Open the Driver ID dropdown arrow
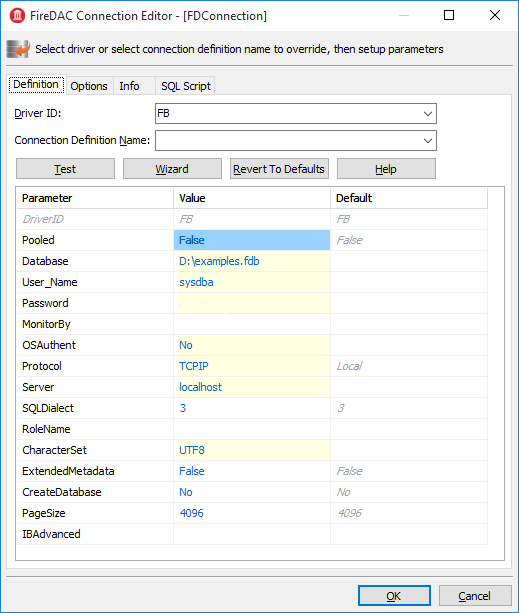 pos(428,114)
